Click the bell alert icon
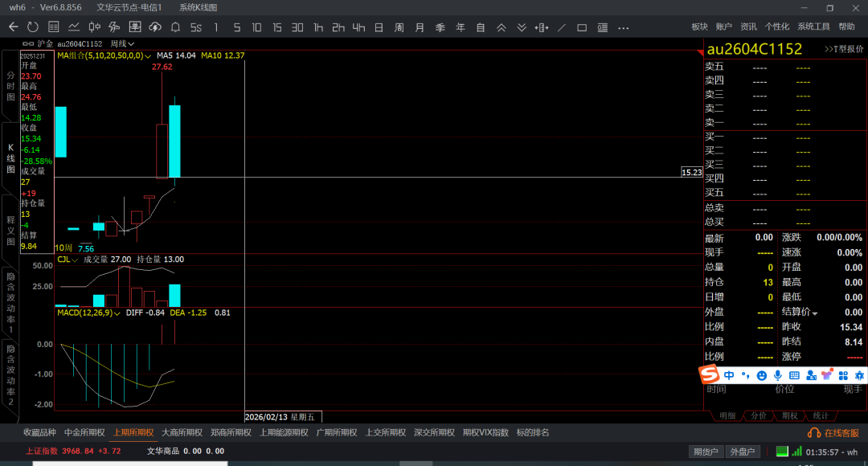The image size is (868, 466). [x=176, y=27]
